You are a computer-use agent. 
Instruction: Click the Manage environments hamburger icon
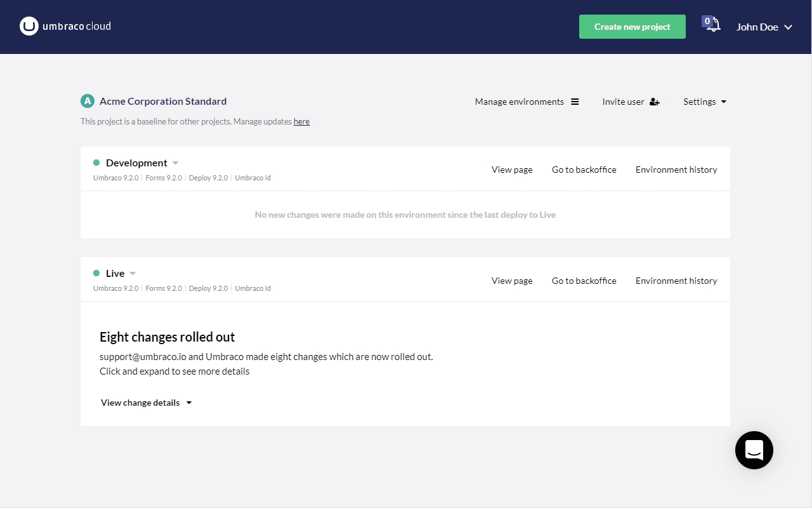pos(575,102)
